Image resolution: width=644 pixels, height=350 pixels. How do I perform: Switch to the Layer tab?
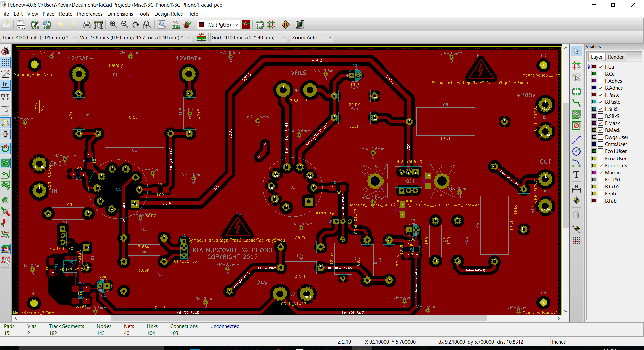pyautogui.click(x=597, y=57)
